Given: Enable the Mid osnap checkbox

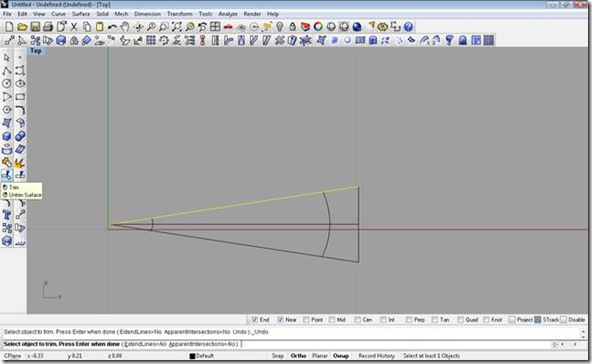Looking at the screenshot, I should [332, 320].
